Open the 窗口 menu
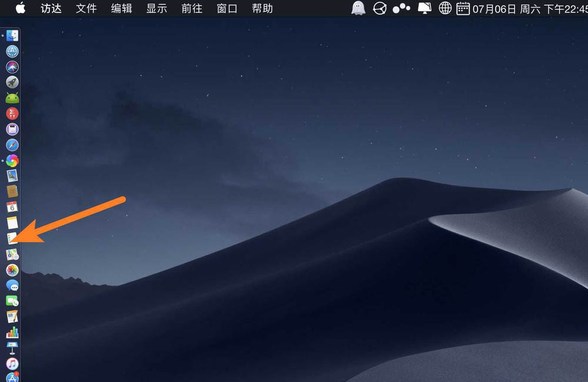588x382 pixels. (x=227, y=8)
